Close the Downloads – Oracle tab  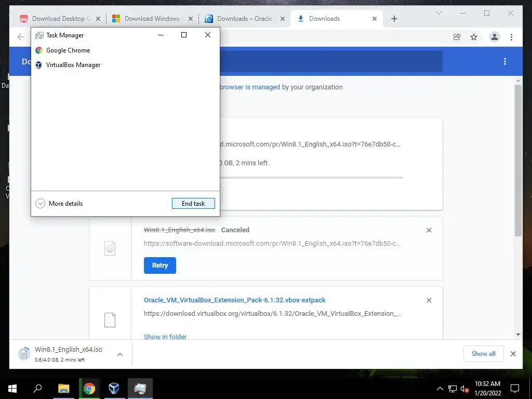point(282,19)
